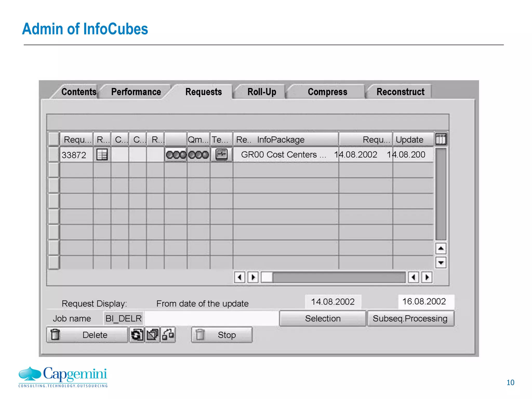The width and height of the screenshot is (532, 399).
Task: Click vertical scrollbar down arrow
Action: (441, 262)
